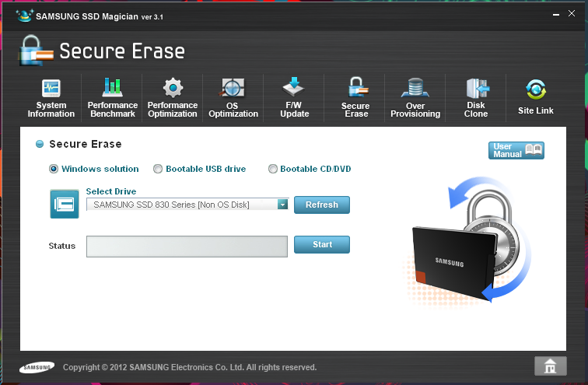Open Over Provisioning section
Image resolution: width=588 pixels, height=385 pixels.
[415, 98]
